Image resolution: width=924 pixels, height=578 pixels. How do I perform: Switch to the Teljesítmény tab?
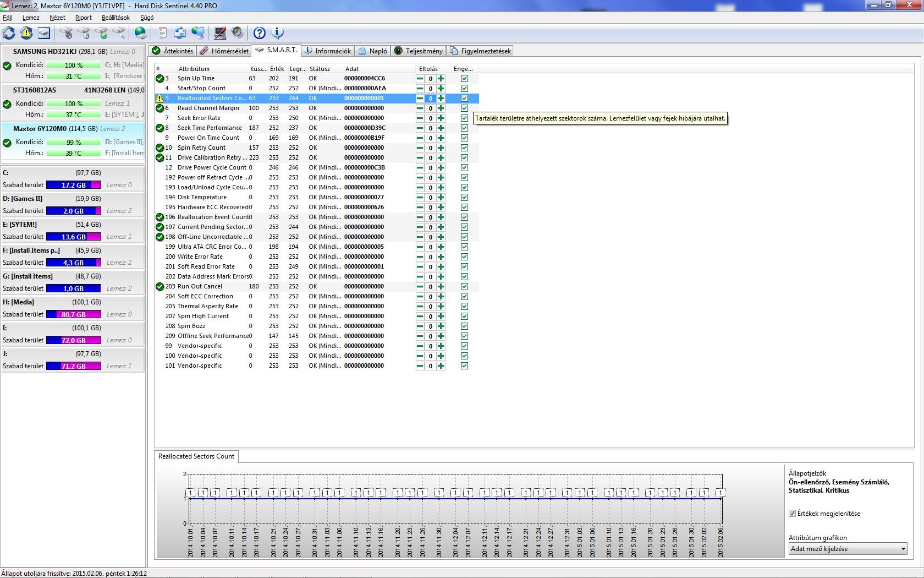click(x=419, y=51)
